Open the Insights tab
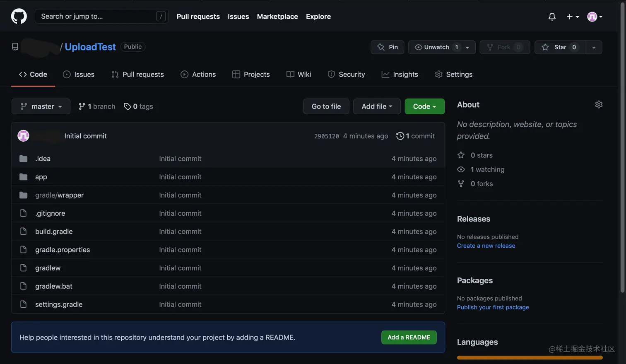The width and height of the screenshot is (626, 364). coord(400,75)
